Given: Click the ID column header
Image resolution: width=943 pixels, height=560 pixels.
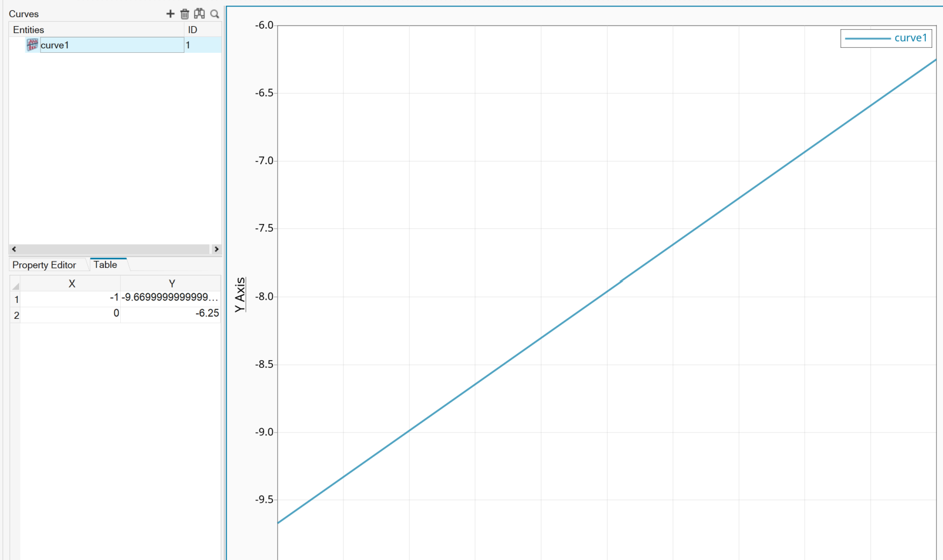Looking at the screenshot, I should click(x=203, y=30).
